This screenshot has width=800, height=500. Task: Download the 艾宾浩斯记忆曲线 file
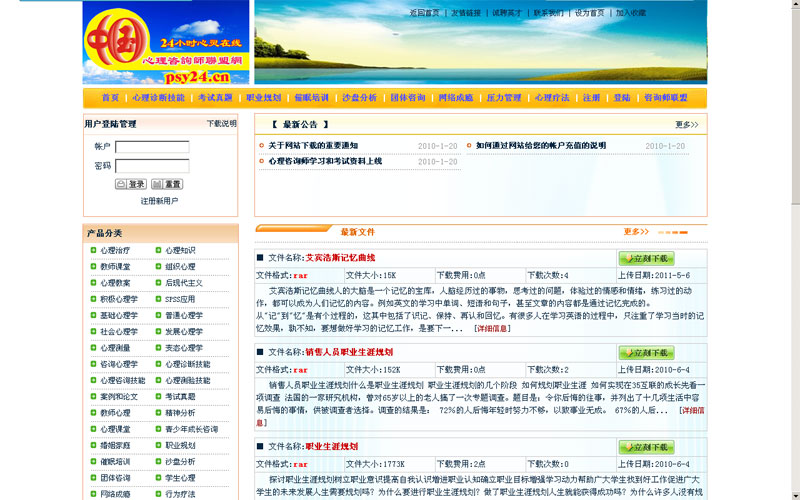646,258
